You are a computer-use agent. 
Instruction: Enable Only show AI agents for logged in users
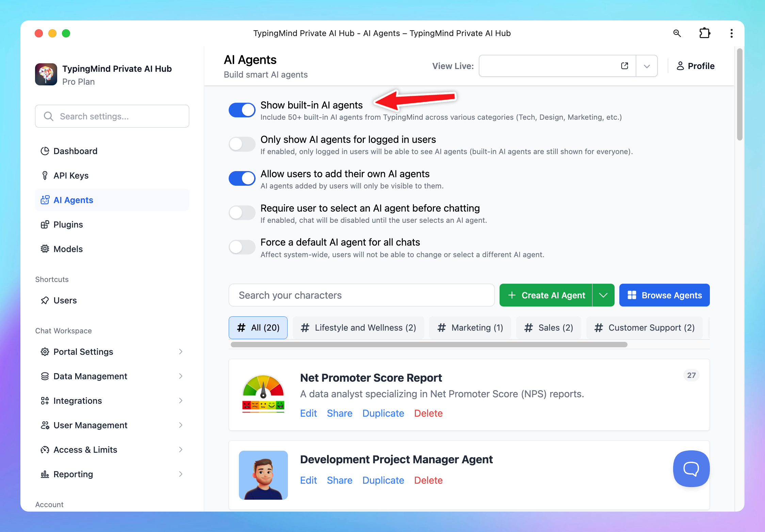242,144
